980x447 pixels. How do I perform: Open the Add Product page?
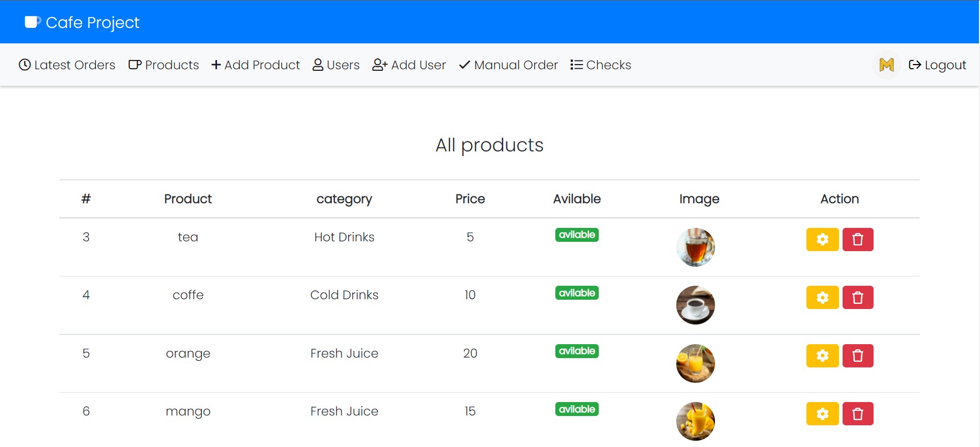tap(256, 65)
